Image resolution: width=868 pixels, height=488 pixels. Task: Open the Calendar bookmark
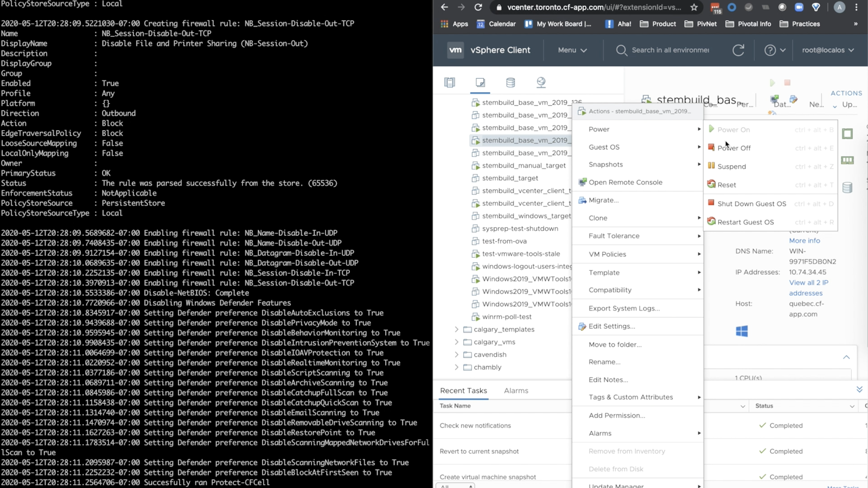(x=496, y=24)
